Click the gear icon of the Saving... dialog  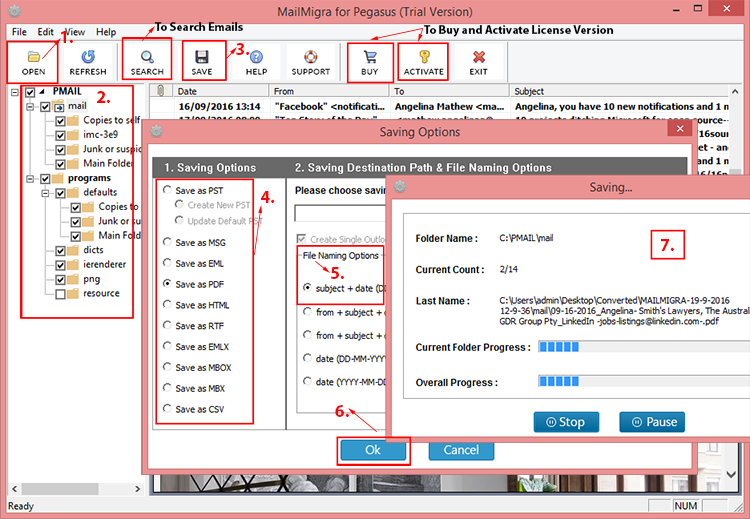click(400, 187)
